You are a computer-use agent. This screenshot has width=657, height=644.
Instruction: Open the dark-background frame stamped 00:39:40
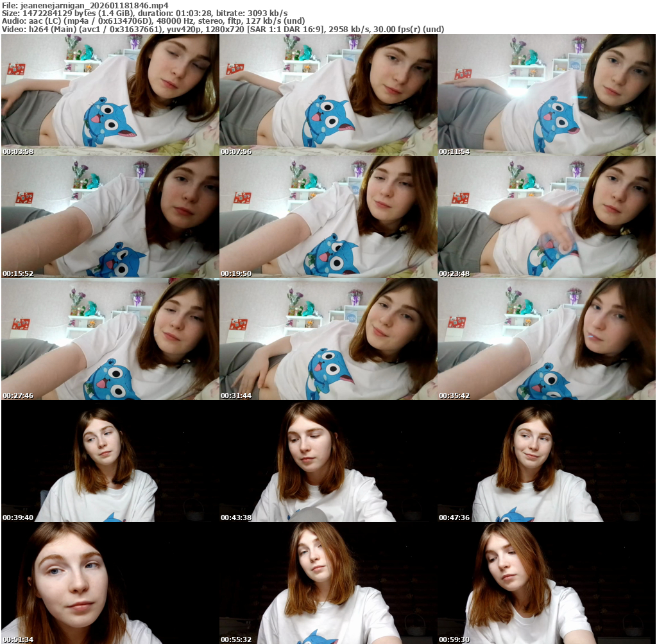click(110, 461)
